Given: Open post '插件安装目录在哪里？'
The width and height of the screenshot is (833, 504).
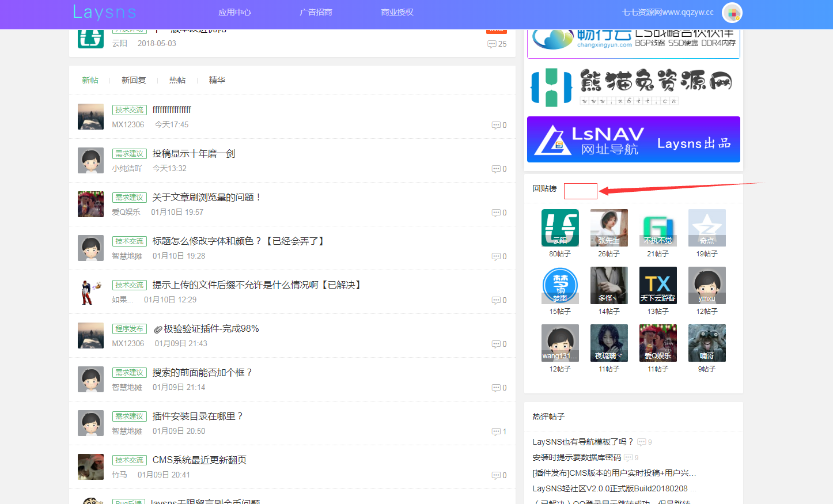Looking at the screenshot, I should click(x=198, y=416).
